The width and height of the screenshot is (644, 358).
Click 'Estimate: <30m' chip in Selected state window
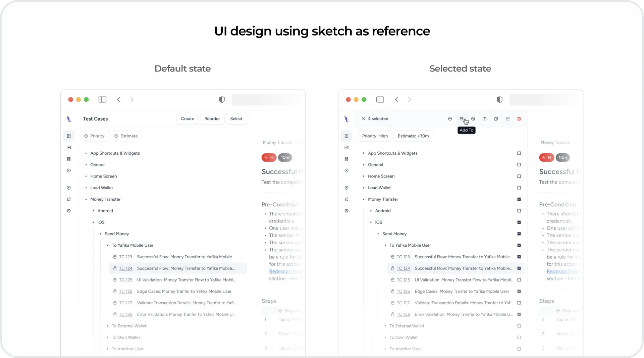pyautogui.click(x=413, y=136)
